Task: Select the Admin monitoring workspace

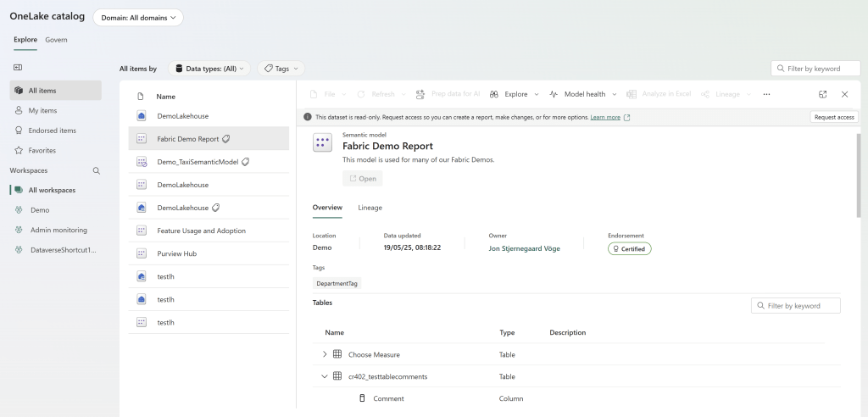Action: click(x=58, y=230)
